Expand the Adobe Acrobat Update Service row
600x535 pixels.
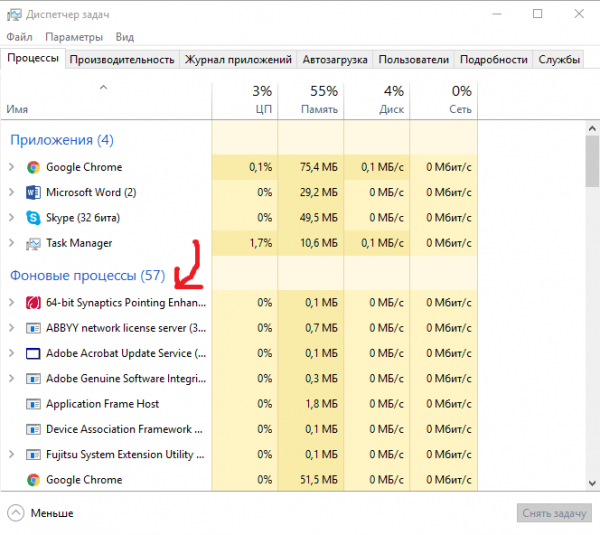11,353
